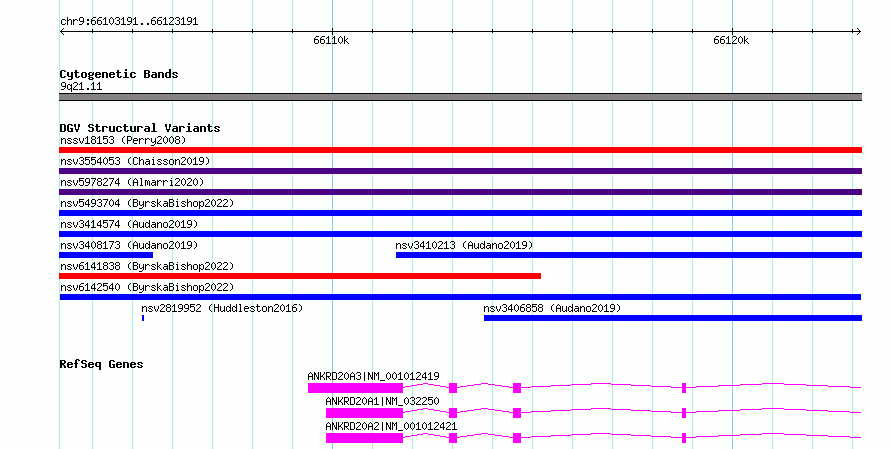
Task: Click the nssv18153 (Perry2008) label
Action: [123, 140]
